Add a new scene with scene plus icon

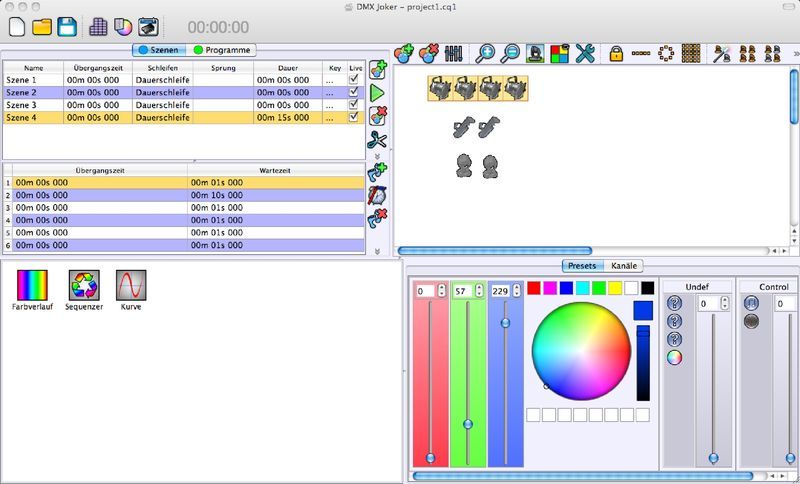378,70
